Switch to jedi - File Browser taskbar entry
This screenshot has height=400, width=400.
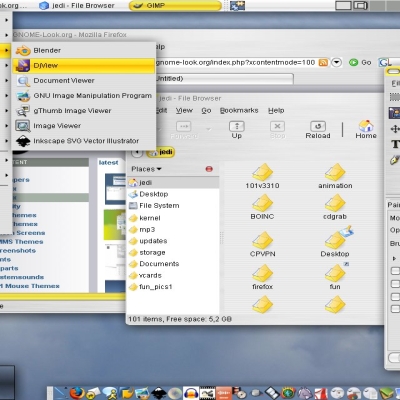(77, 6)
